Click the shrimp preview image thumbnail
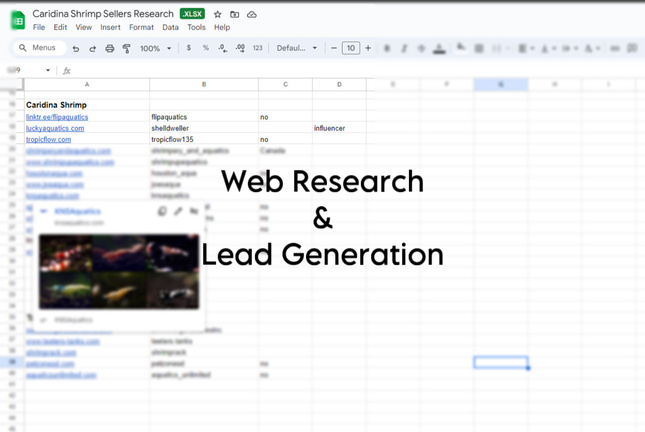 pyautogui.click(x=119, y=272)
